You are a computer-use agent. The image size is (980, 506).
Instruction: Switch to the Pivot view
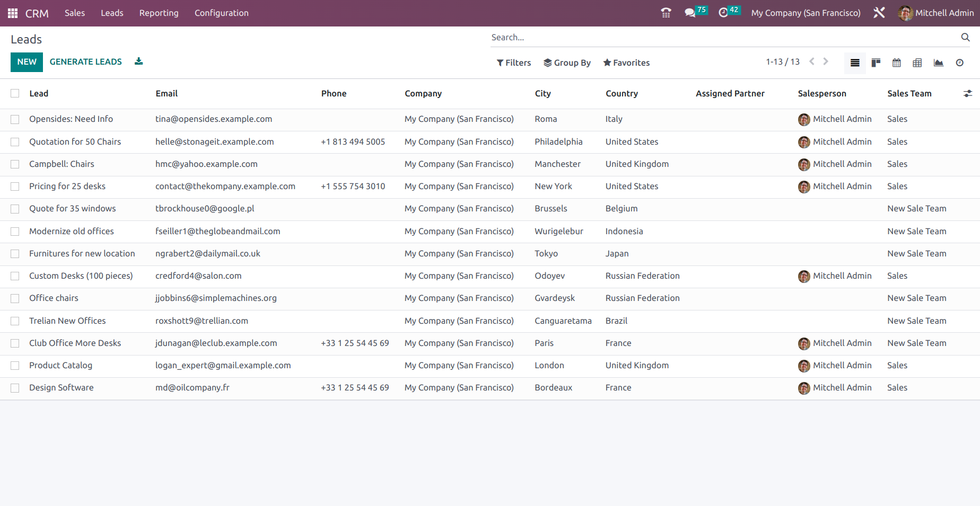[x=917, y=63]
